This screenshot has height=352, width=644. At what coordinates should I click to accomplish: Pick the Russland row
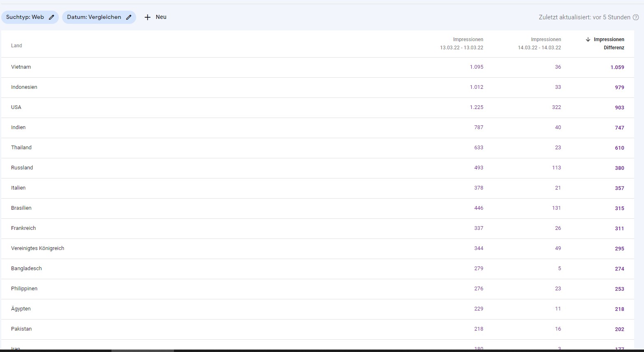[x=22, y=168]
